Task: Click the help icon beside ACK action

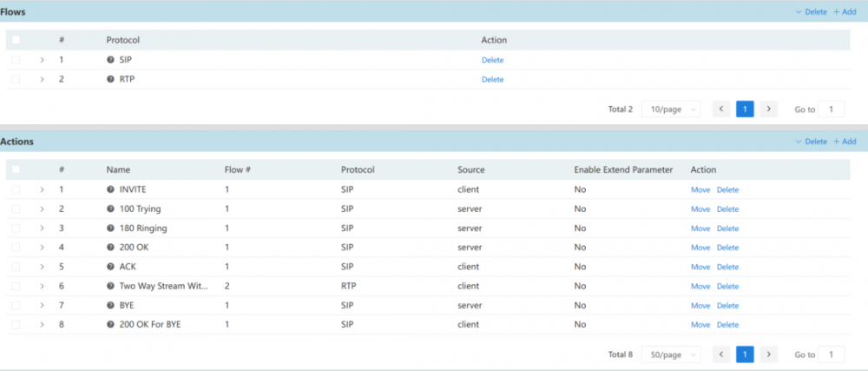Action: [x=110, y=267]
